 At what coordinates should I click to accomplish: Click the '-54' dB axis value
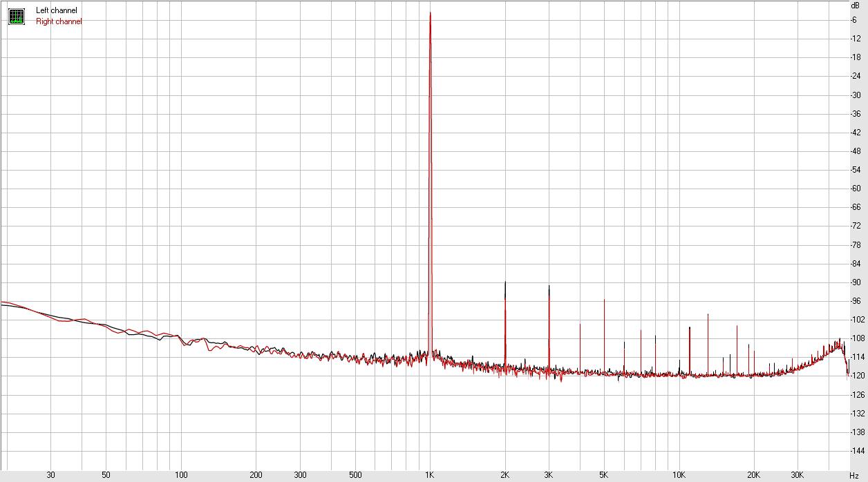click(856, 169)
